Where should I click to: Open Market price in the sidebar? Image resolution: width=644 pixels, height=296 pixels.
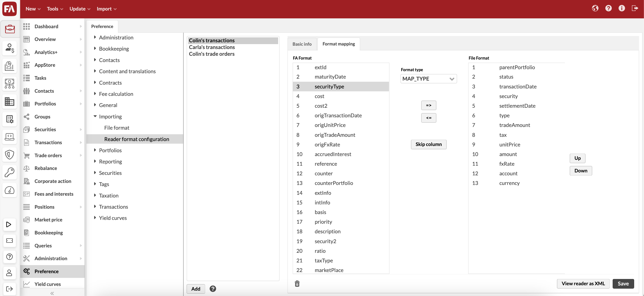[x=52, y=219]
